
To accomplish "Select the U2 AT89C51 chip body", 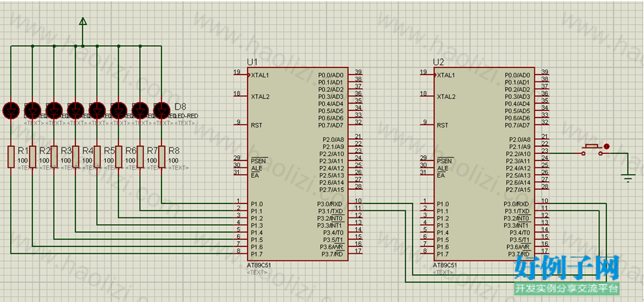I will click(484, 164).
